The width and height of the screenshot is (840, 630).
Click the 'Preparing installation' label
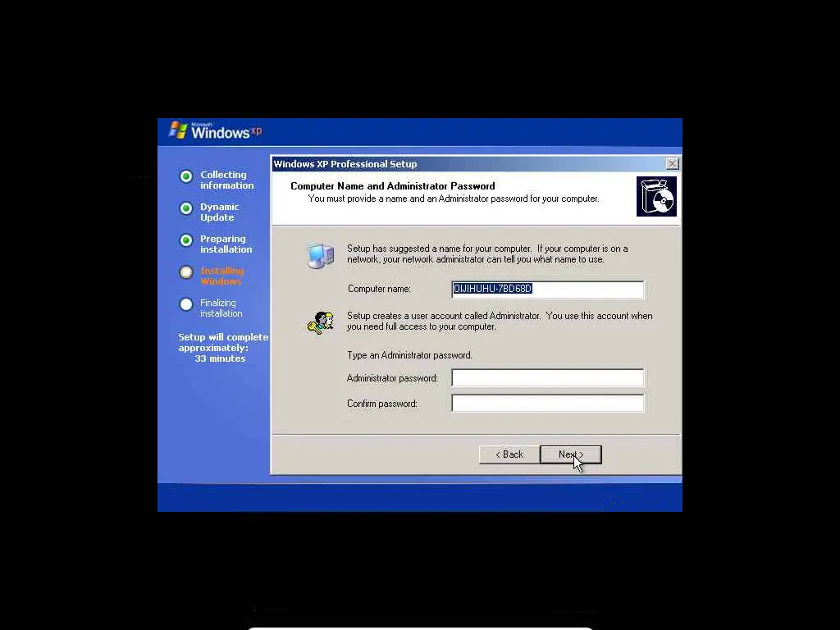[x=226, y=244]
